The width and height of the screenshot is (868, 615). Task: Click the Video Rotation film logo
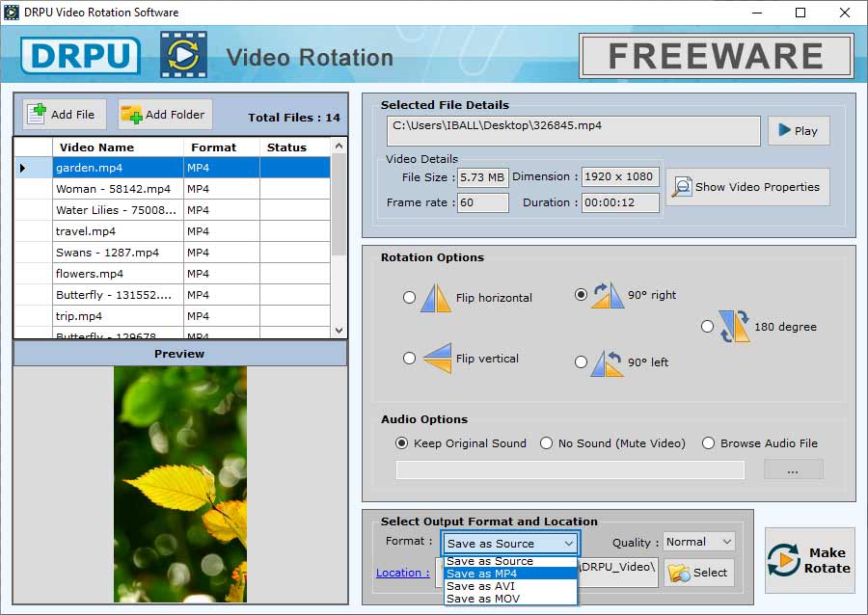[x=184, y=55]
